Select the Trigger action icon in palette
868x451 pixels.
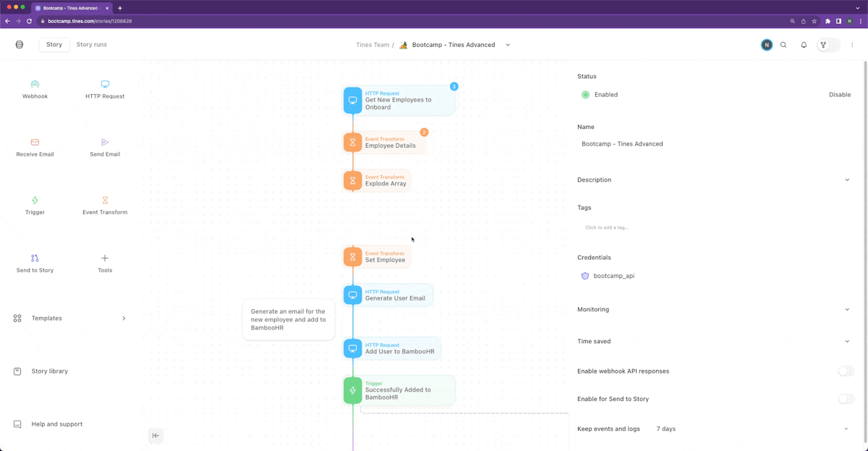tap(35, 201)
